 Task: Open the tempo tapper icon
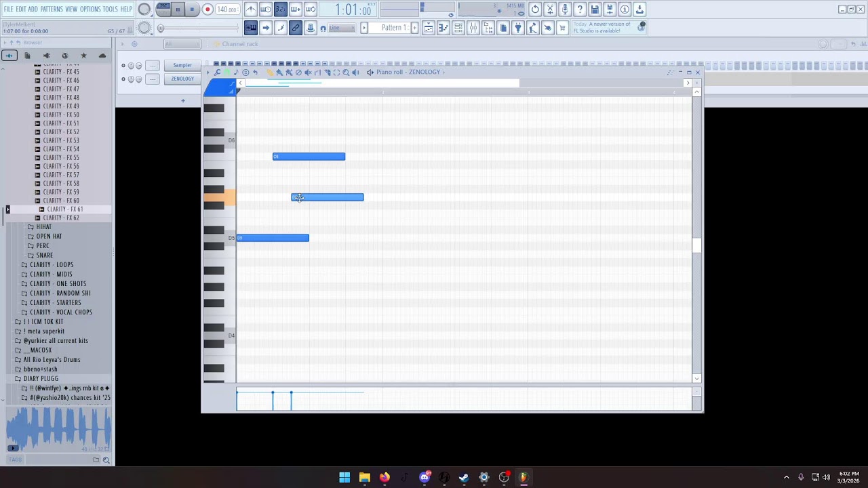[532, 28]
